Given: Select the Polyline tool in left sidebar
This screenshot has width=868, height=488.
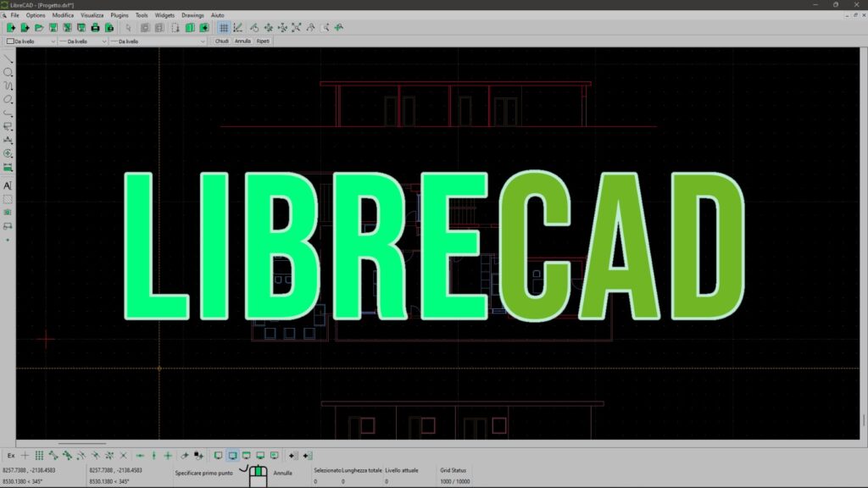Looking at the screenshot, I should coord(8,113).
